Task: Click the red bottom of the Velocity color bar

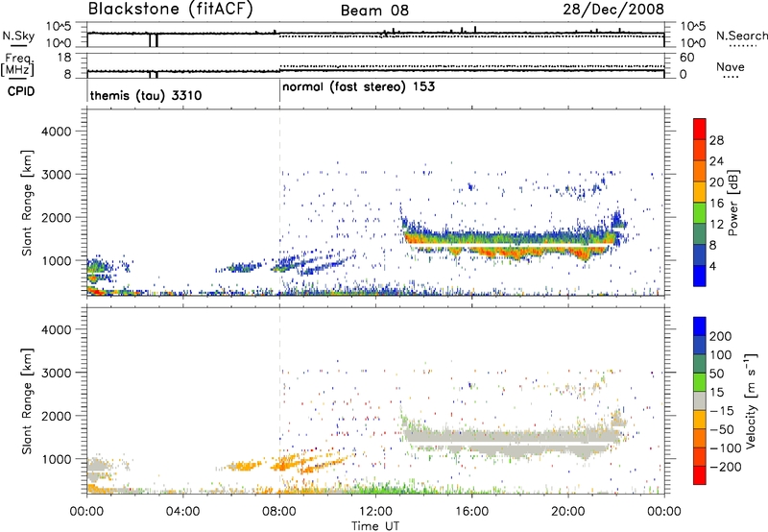Action: (700, 475)
